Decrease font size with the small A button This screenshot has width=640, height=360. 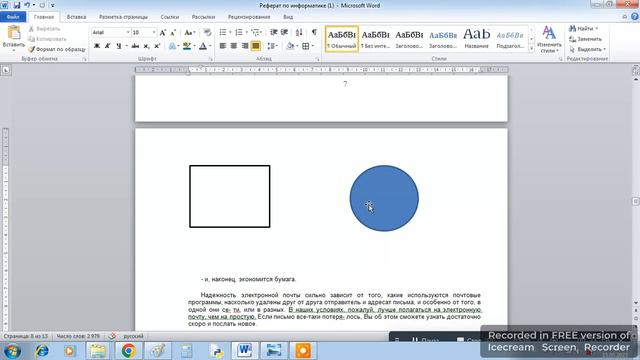[173, 33]
